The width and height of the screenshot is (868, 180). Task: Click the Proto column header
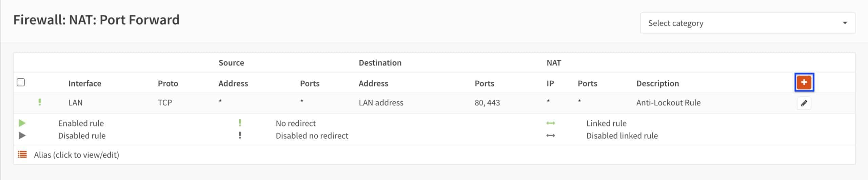point(168,83)
